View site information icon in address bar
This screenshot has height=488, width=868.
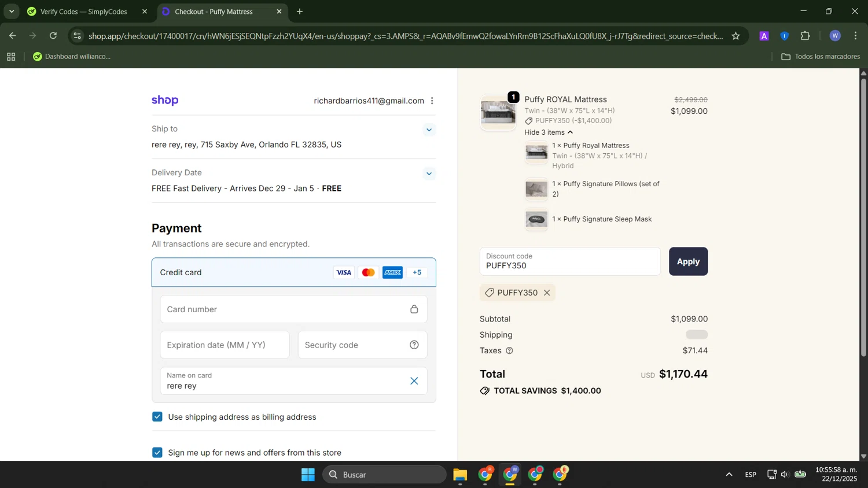pos(78,36)
